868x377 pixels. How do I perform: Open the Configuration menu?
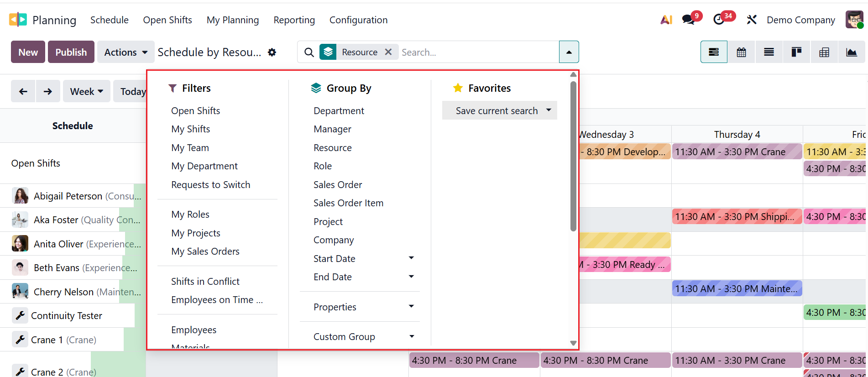pos(358,20)
